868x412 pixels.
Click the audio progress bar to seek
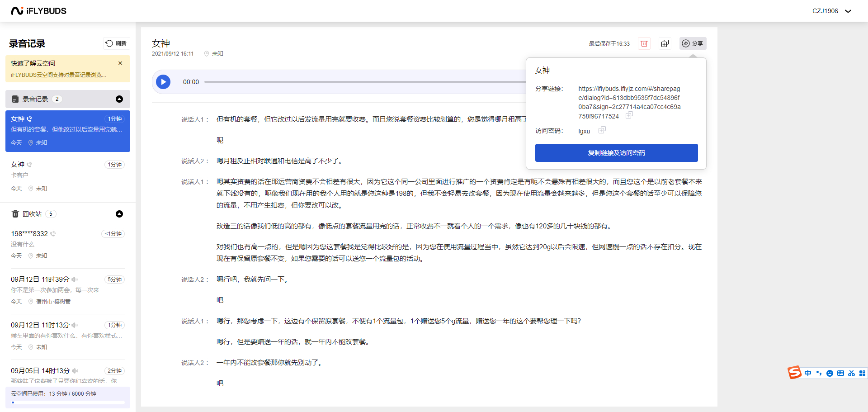pyautogui.click(x=362, y=82)
